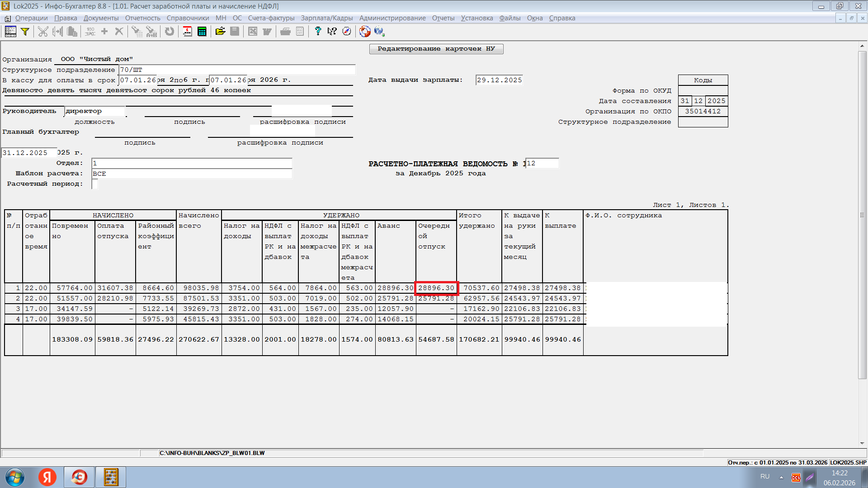Viewport: 868px width, 488px height.
Task: Click the blue question mark help icon
Action: pos(318,32)
